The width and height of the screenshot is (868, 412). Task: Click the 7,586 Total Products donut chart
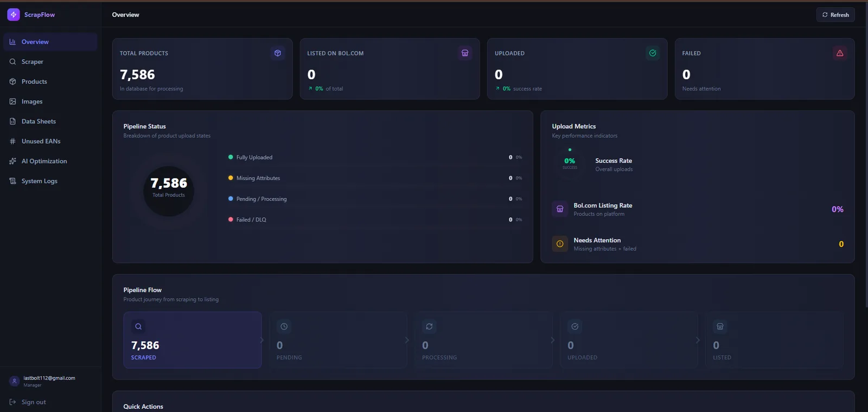[169, 191]
